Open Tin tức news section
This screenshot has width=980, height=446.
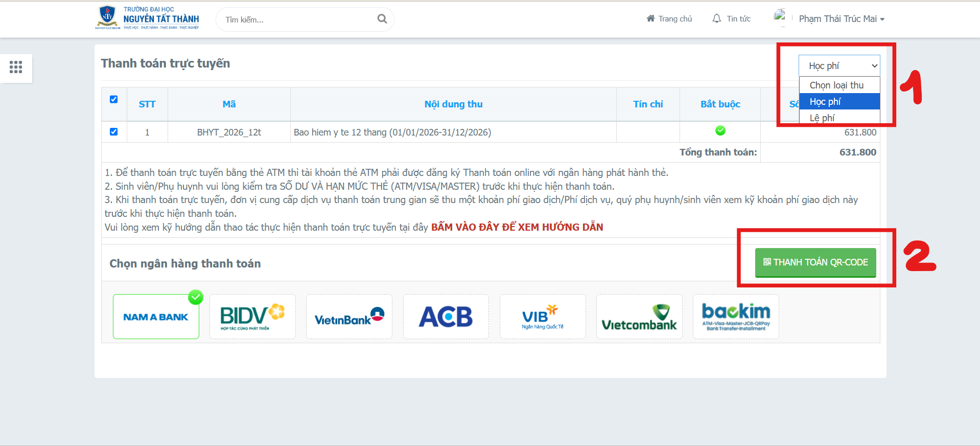[732, 19]
